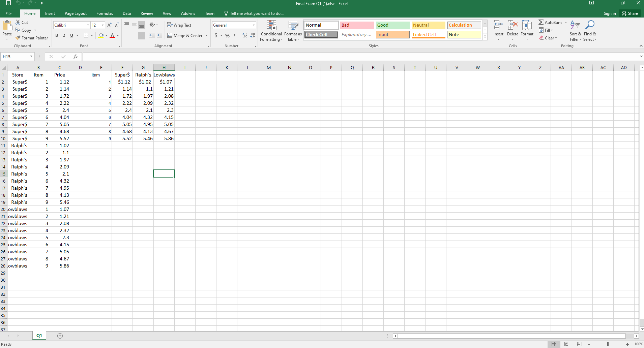Toggle Normal view in status bar

554,344
